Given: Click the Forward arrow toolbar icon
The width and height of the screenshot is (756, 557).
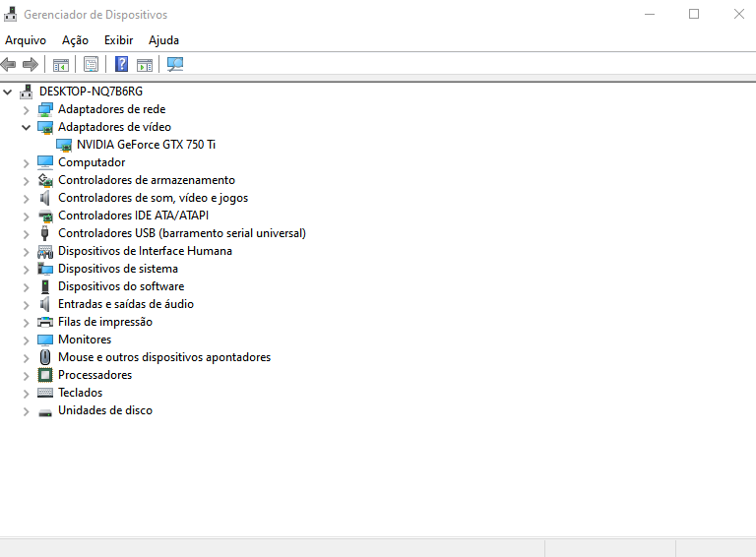Looking at the screenshot, I should 31,64.
